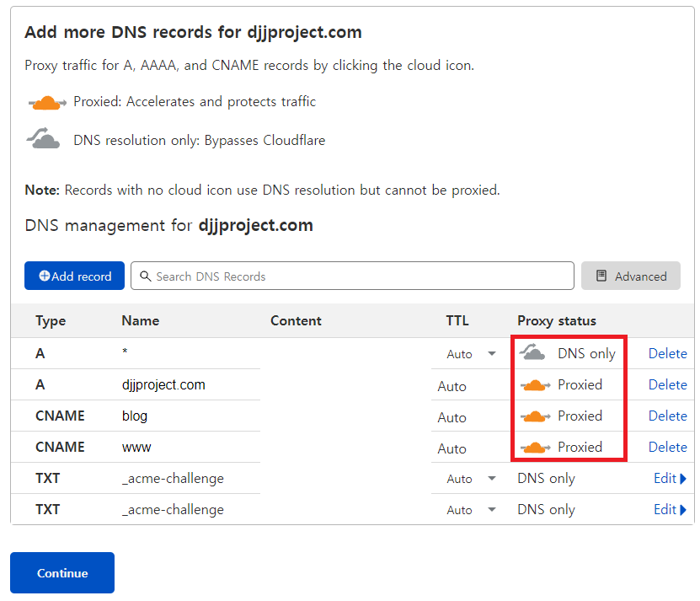Viewport: 700px width, 601px height.
Task: Click Auto TTL of blog record
Action: (x=452, y=418)
